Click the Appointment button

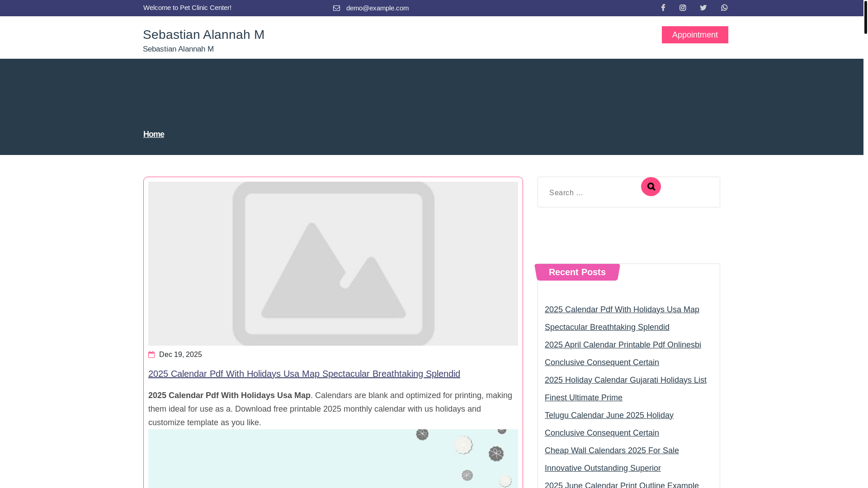[x=695, y=35]
